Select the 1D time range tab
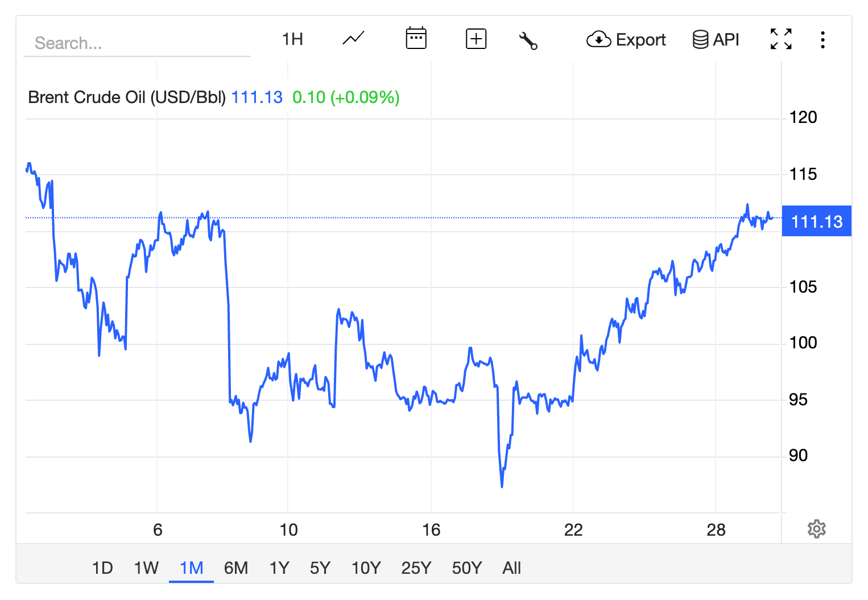Screen dimensions: 868x600 click(x=102, y=568)
